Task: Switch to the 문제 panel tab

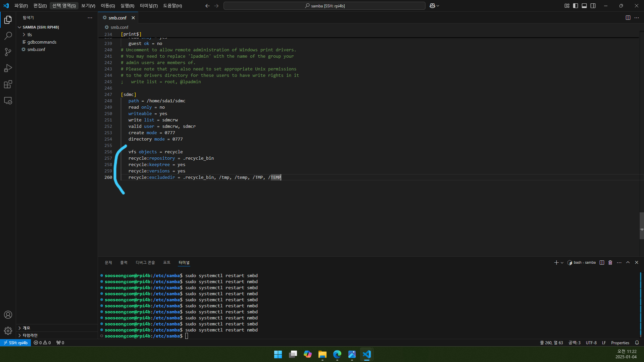Action: pos(108,263)
